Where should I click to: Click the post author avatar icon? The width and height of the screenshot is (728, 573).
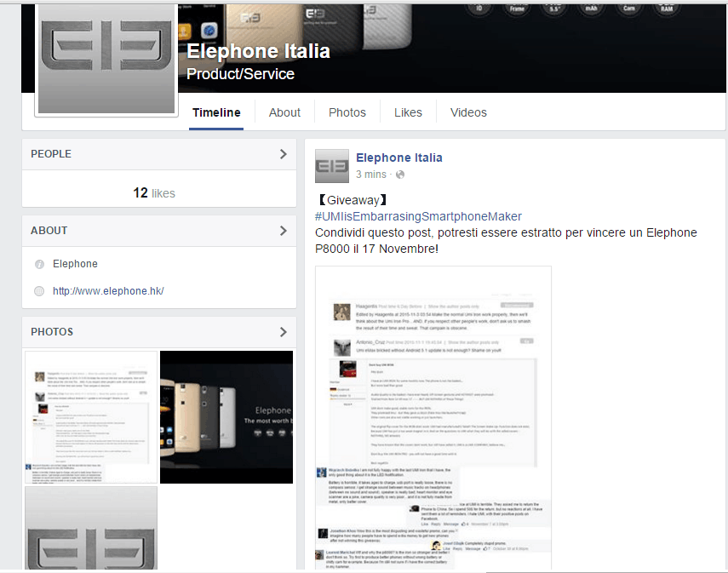click(x=332, y=166)
